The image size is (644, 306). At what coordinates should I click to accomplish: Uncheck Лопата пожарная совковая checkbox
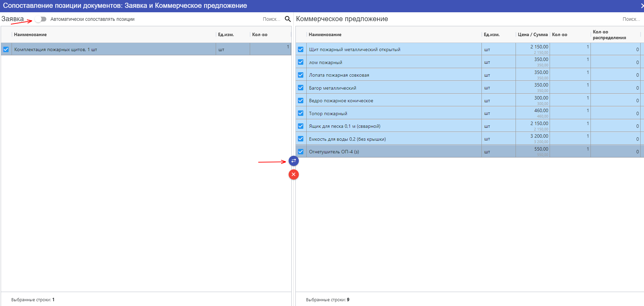[x=301, y=75]
